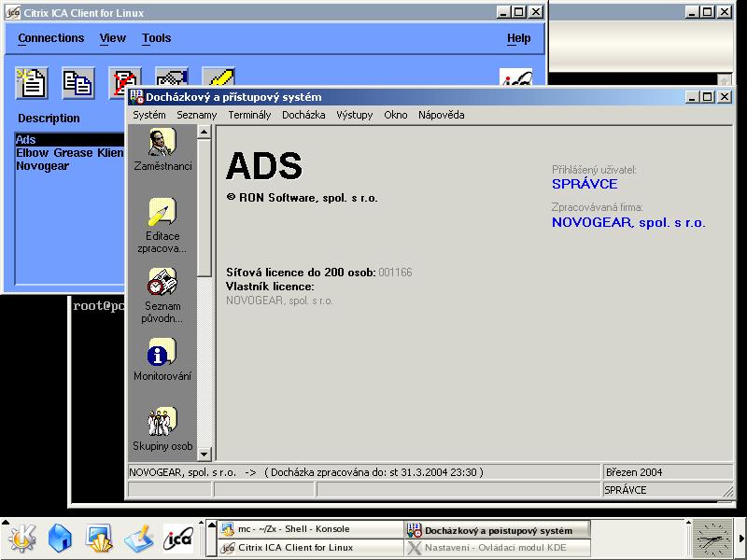Viewport: 747px width, 560px height.
Task: Open the Okno menu
Action: click(x=395, y=115)
